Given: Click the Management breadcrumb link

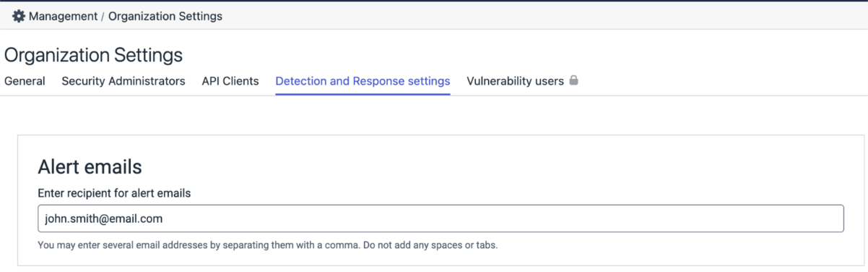Looking at the screenshot, I should pos(63,15).
